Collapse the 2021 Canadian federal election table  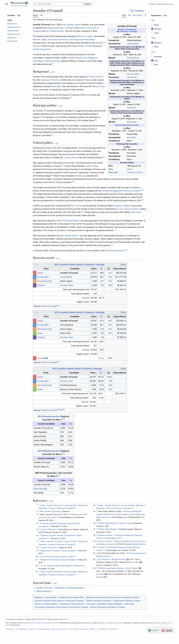tap(123, 264)
